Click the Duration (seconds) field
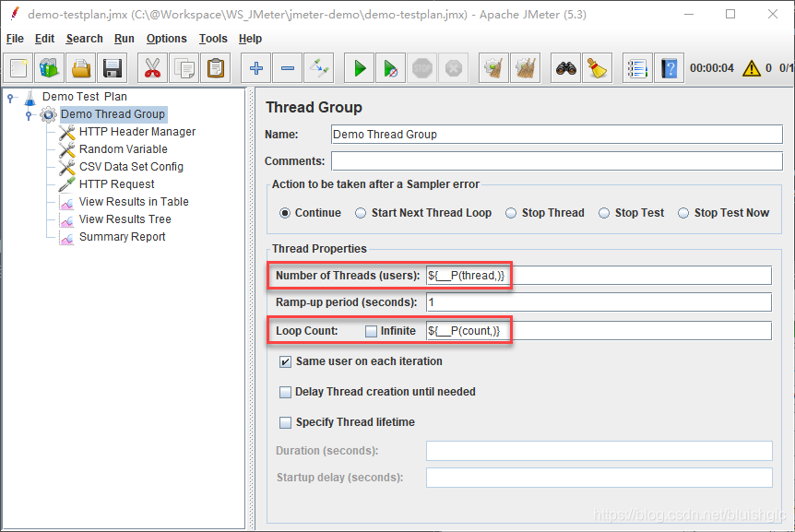 [x=599, y=451]
